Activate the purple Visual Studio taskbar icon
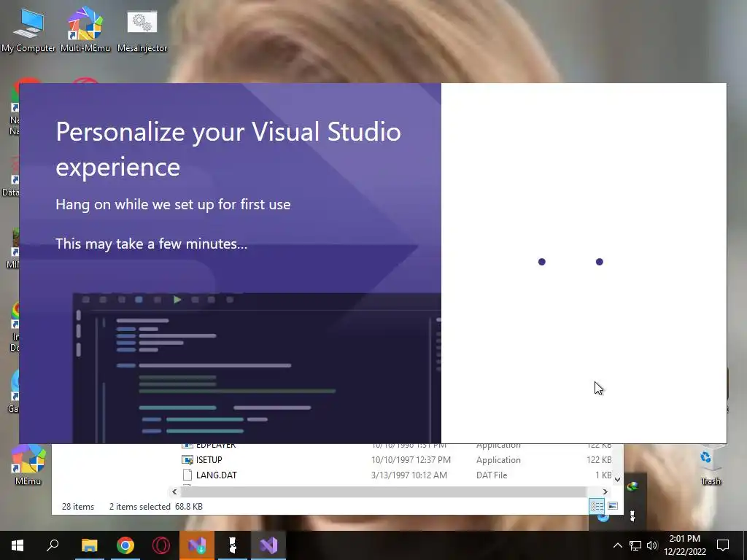The image size is (747, 560). pyautogui.click(x=268, y=545)
